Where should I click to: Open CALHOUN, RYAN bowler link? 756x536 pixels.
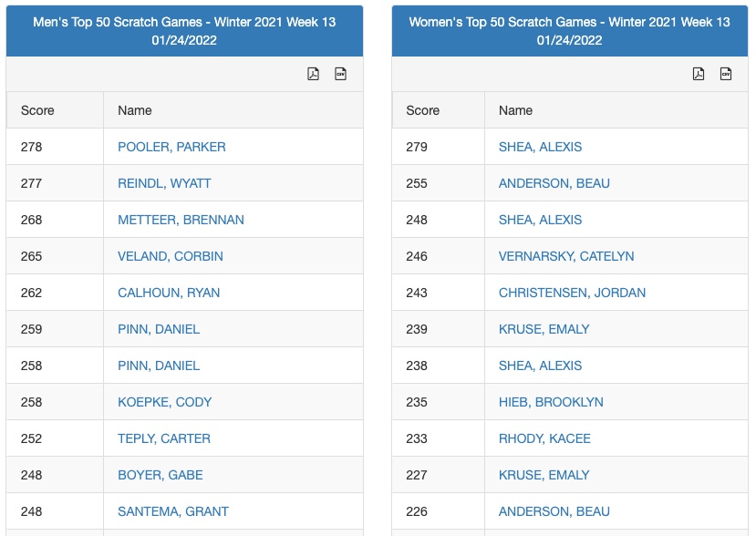[169, 293]
